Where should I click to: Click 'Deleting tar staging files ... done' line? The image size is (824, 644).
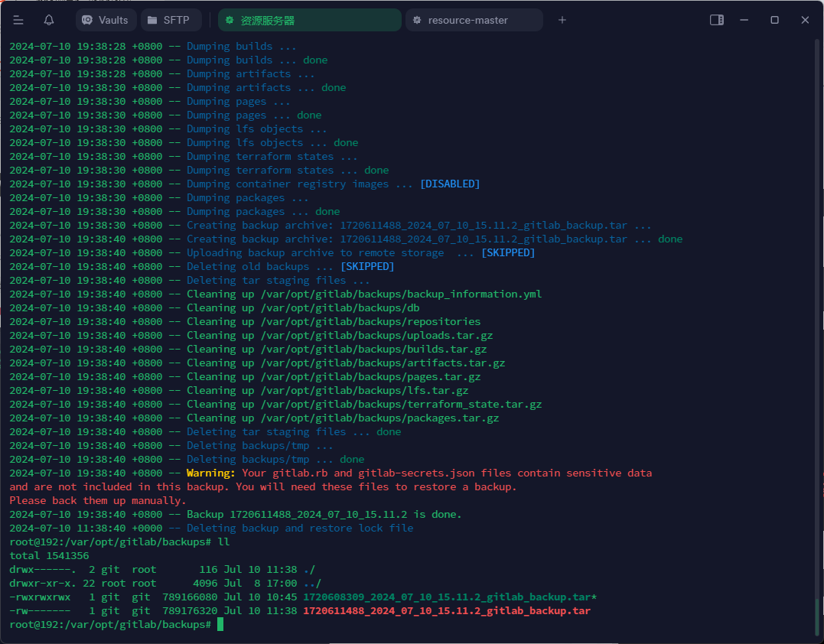[294, 431]
